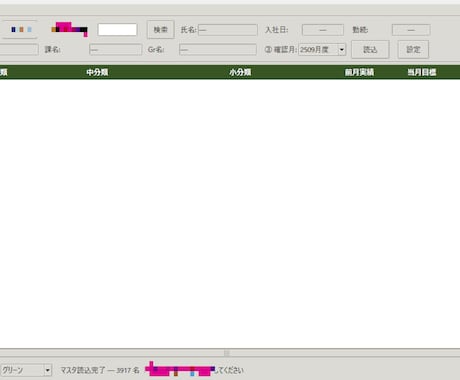Click the 当月目標 column header
Viewport: 460px width, 380px height.
422,72
